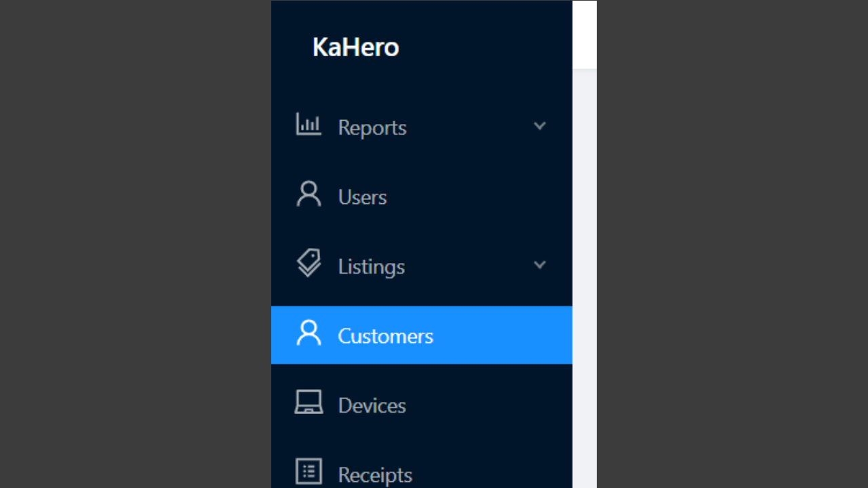Select the Customers menu item
Screen dimensions: 868x488
click(422, 335)
